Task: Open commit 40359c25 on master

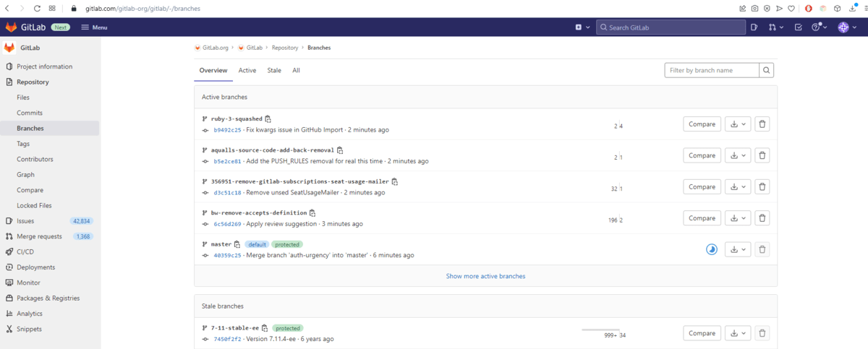Action: 227,255
